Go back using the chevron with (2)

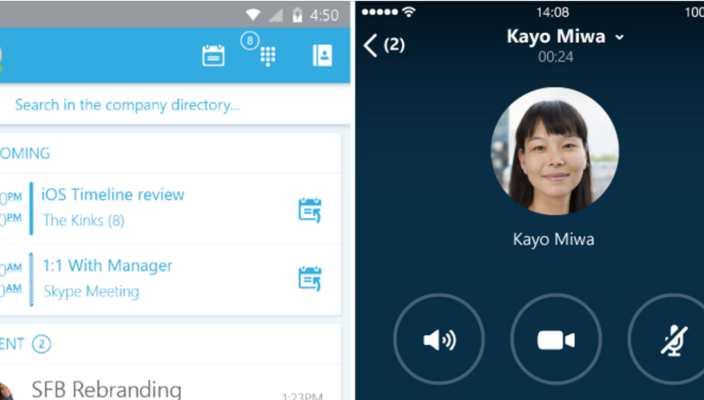tap(384, 45)
